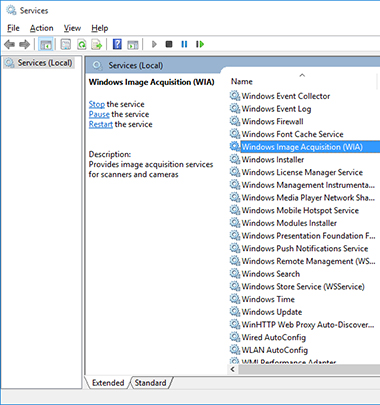The width and height of the screenshot is (380, 405).
Task: Select Windows Push Notifications Service row
Action: click(x=305, y=248)
